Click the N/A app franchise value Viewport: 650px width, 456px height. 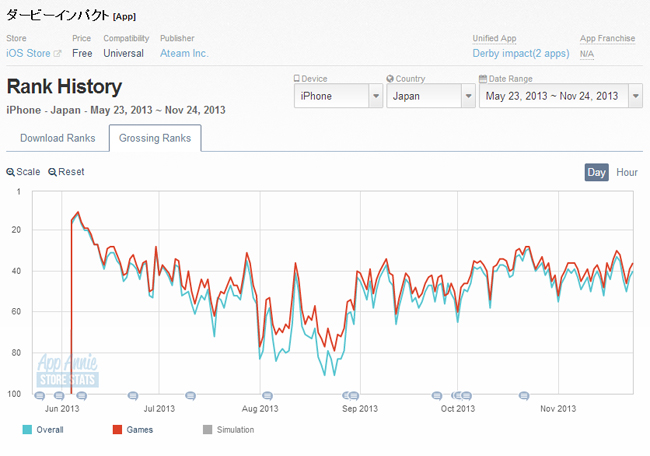pyautogui.click(x=587, y=54)
